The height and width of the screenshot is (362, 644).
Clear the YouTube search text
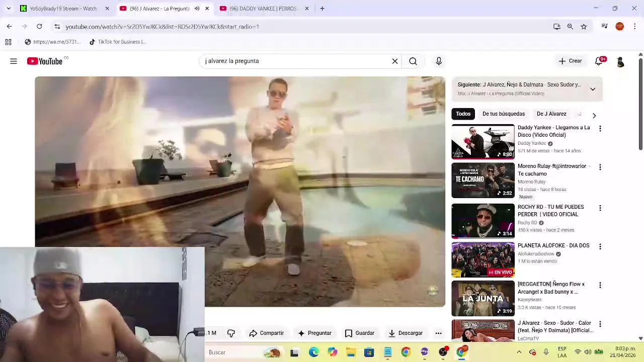pyautogui.click(x=395, y=61)
